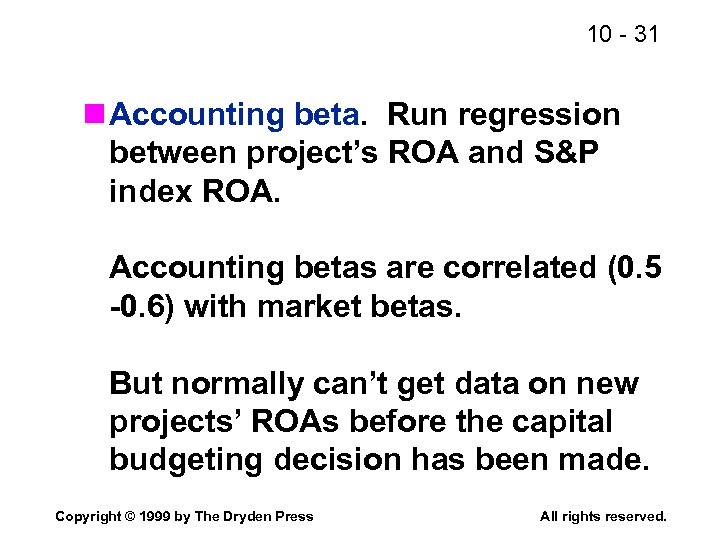720x540 pixels.
Task: Click the line 'projects' ROAs before the capital'
Action: [360, 422]
